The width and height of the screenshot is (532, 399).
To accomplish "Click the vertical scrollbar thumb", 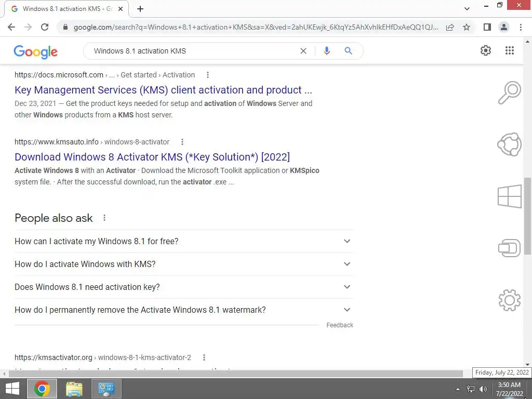I will click(528, 216).
